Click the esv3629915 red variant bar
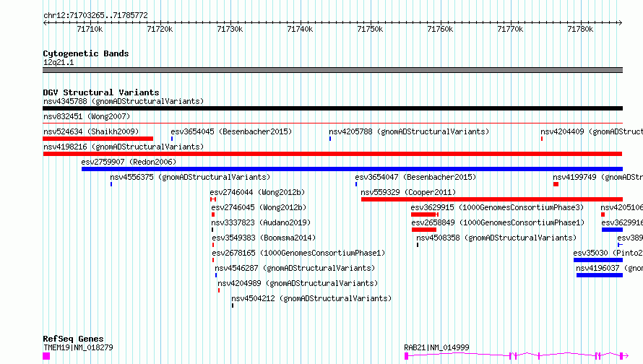643x364 pixels. click(424, 214)
